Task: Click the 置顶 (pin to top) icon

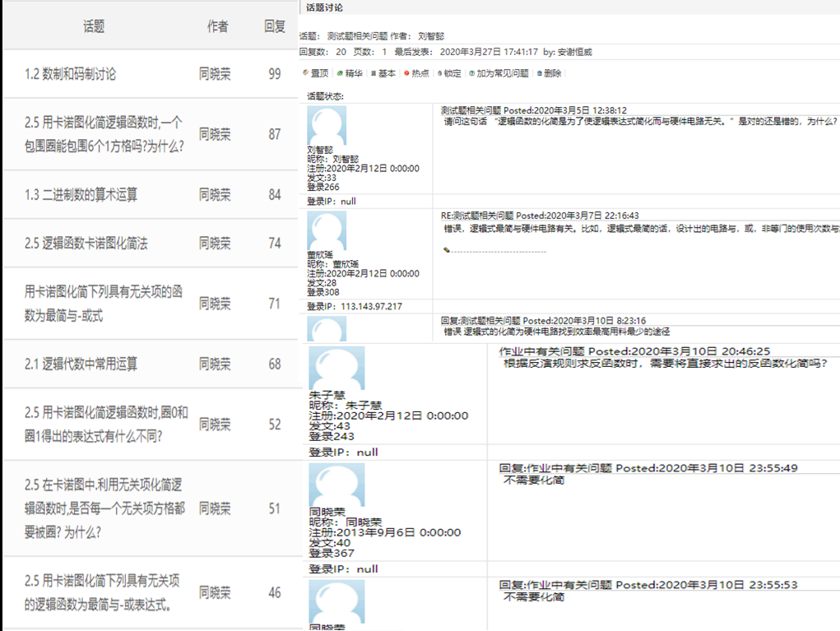Action: pyautogui.click(x=316, y=73)
